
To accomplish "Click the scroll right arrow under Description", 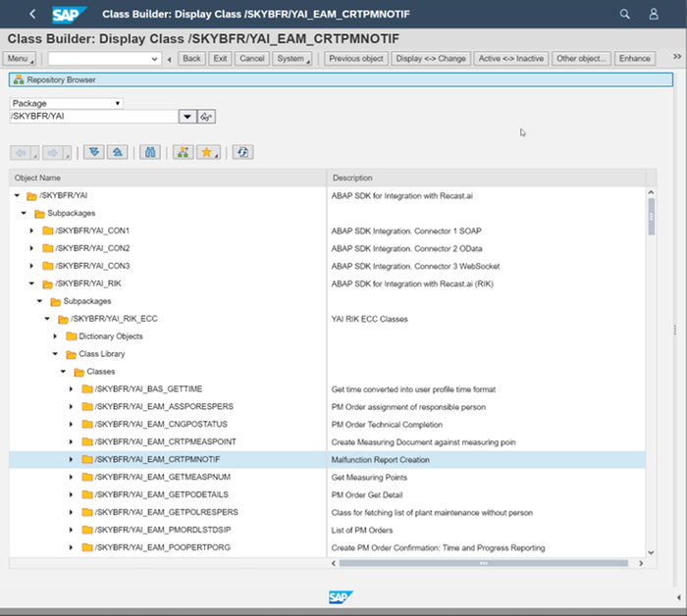I will [x=641, y=563].
